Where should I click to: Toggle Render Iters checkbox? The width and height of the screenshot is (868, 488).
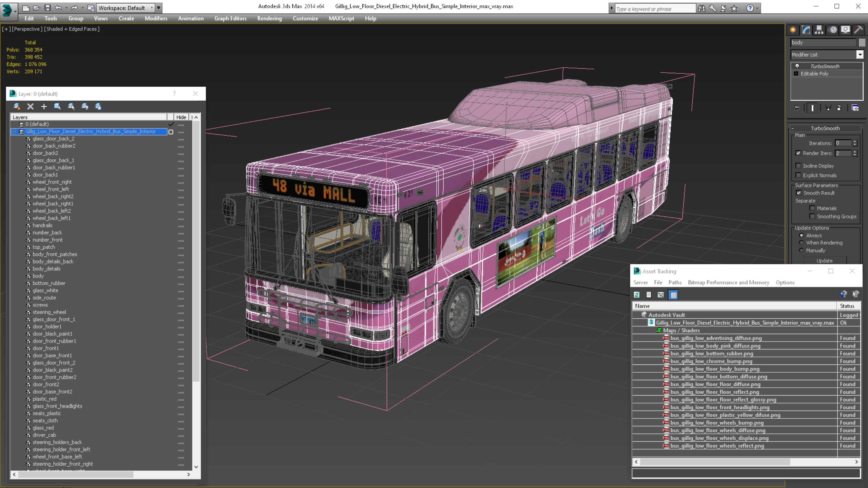(x=798, y=153)
